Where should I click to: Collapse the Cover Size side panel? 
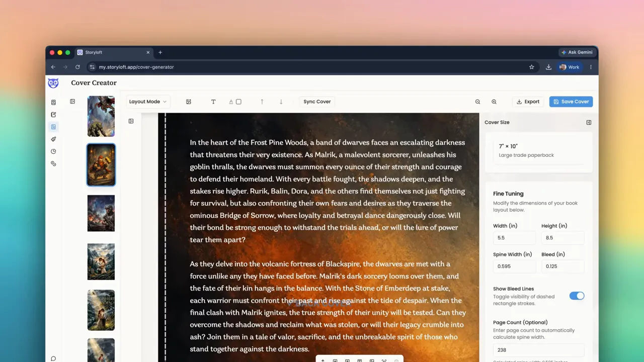pos(589,122)
